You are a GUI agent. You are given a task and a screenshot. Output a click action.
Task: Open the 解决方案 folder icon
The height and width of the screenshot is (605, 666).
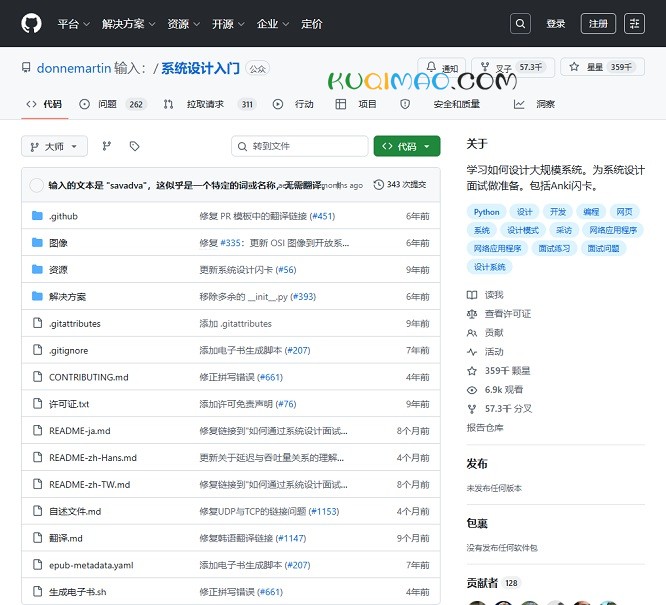pyautogui.click(x=37, y=296)
